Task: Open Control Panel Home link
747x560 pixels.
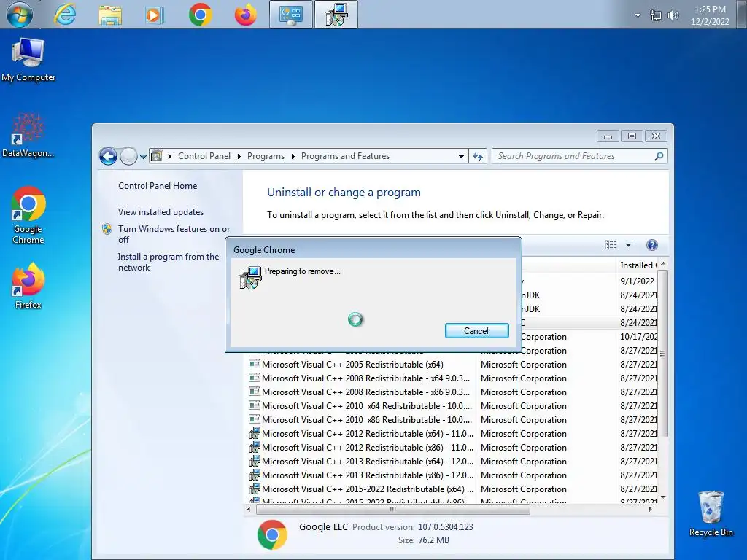Action: [158, 186]
